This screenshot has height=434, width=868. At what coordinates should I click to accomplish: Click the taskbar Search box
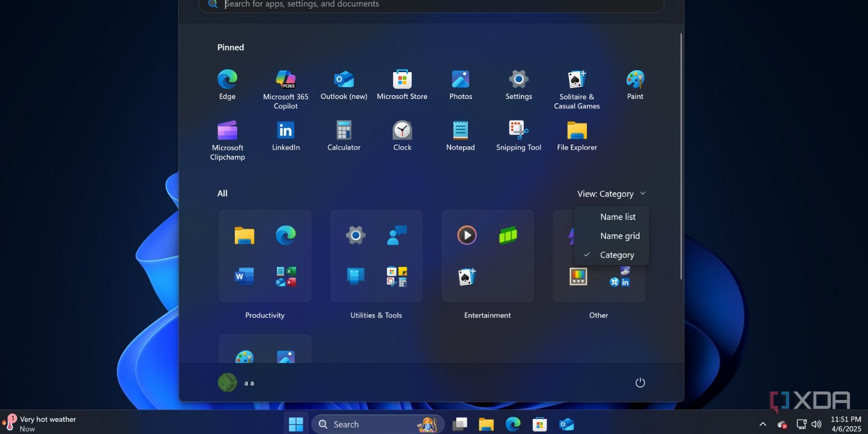pyautogui.click(x=378, y=424)
